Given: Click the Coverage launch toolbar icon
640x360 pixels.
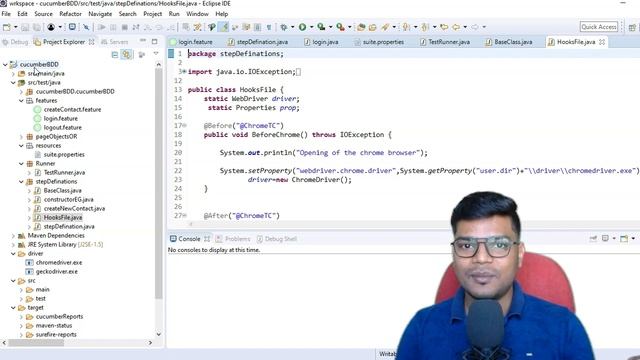Looking at the screenshot, I should tap(322, 27).
